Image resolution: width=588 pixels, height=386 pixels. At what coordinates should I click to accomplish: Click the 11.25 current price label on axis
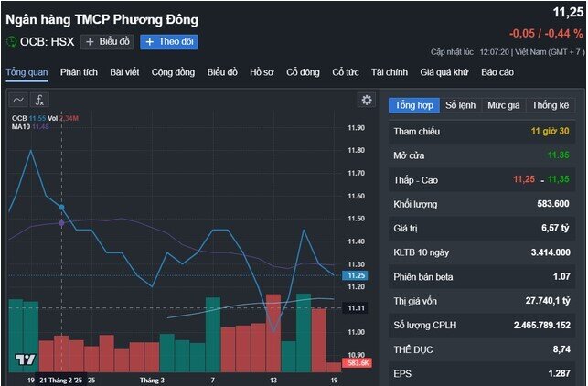355,275
